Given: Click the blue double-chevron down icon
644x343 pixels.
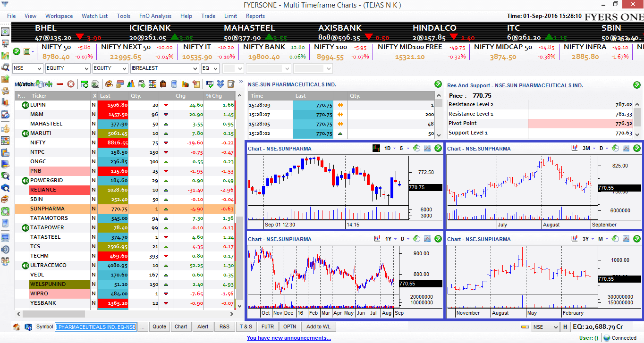Looking at the screenshot, I should click(220, 84).
